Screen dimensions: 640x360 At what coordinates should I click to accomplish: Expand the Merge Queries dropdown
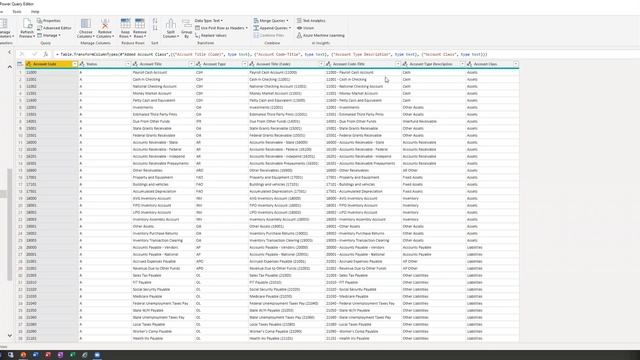[287, 20]
